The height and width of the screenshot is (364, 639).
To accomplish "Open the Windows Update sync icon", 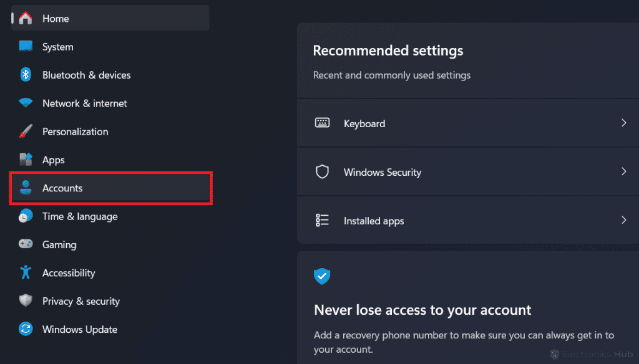I will point(26,329).
